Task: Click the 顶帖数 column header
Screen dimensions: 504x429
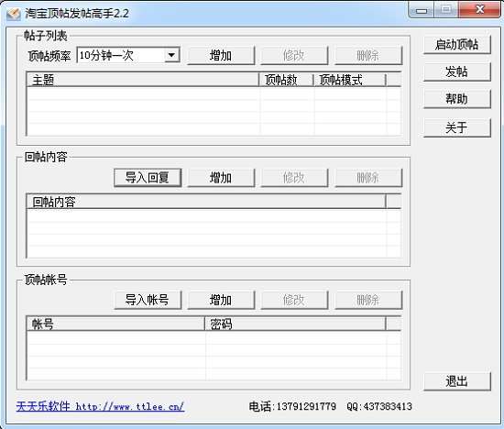Action: tap(286, 80)
